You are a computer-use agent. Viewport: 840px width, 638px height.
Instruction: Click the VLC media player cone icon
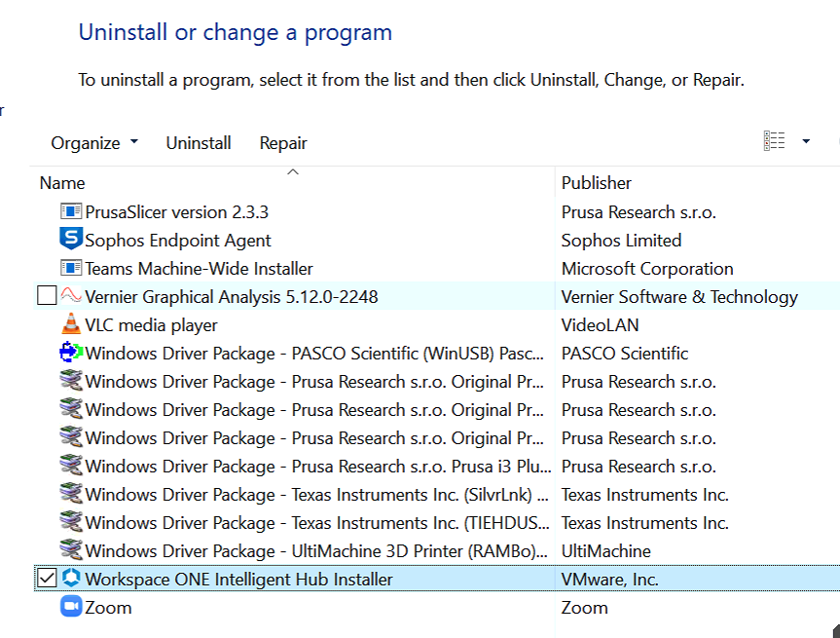pos(71,323)
